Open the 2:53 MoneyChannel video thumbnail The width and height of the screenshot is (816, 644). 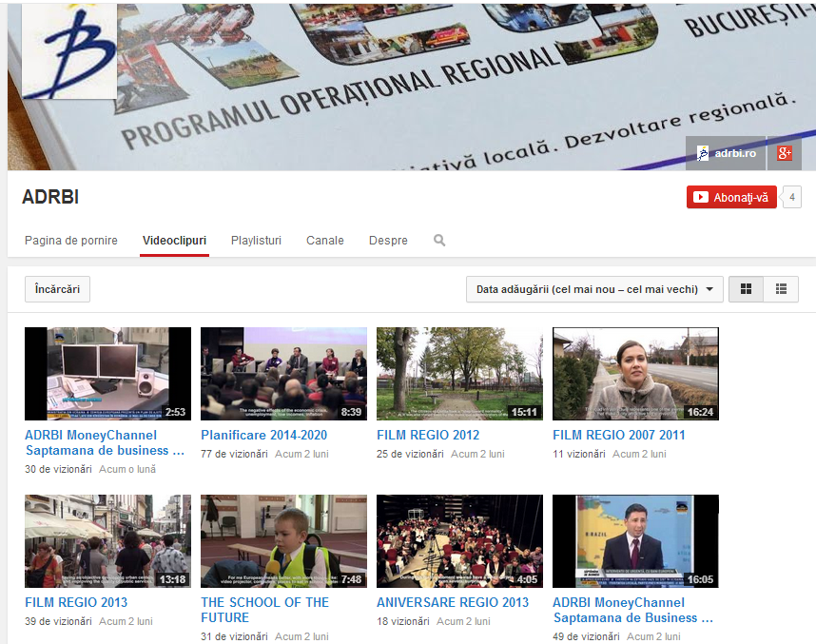click(107, 374)
